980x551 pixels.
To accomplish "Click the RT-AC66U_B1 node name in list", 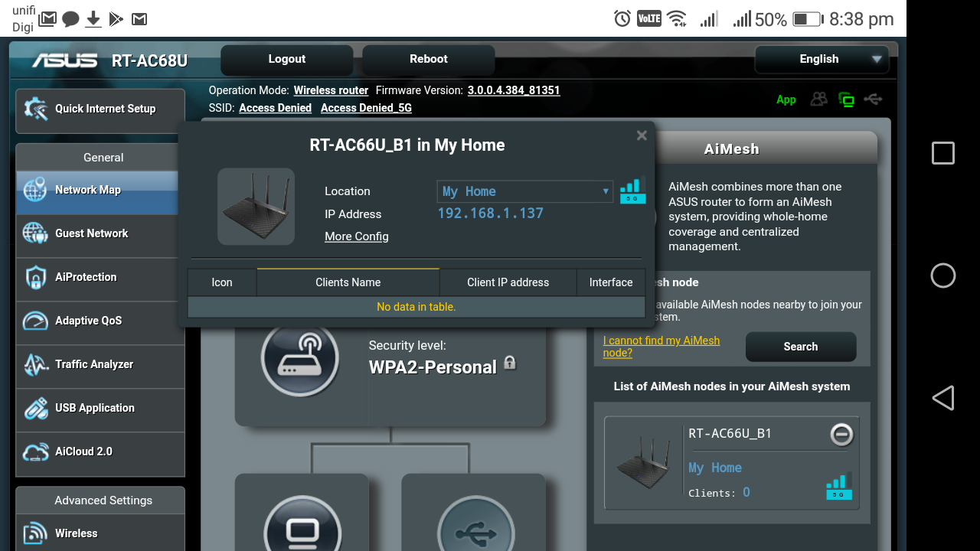I will pyautogui.click(x=730, y=433).
